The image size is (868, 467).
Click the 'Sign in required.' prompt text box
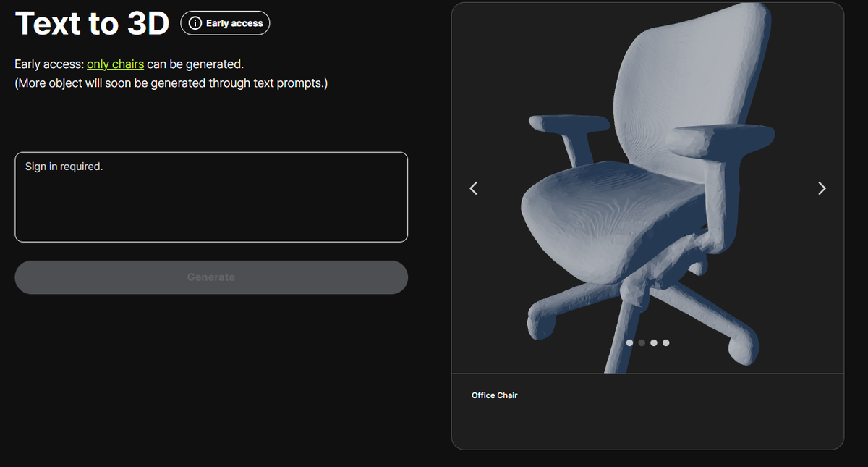point(211,197)
